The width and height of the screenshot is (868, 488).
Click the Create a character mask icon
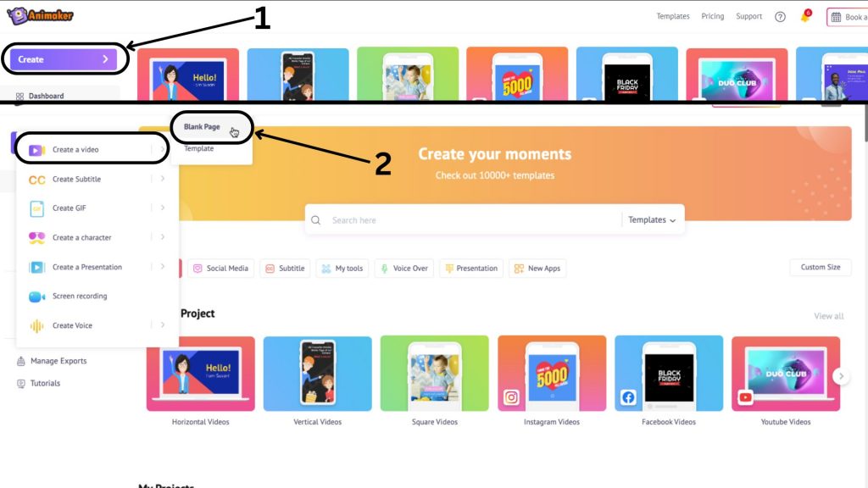[36, 238]
